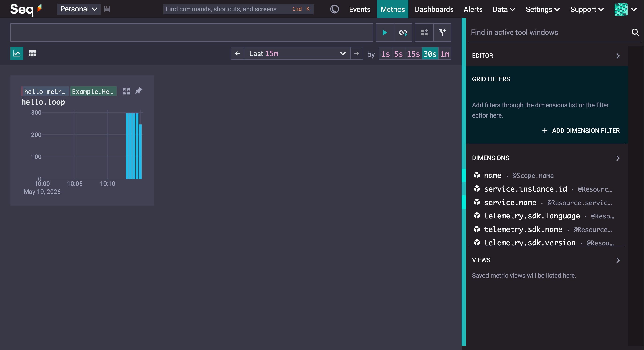Click the search magnifier in tool windows
Image resolution: width=644 pixels, height=350 pixels.
pyautogui.click(x=635, y=32)
